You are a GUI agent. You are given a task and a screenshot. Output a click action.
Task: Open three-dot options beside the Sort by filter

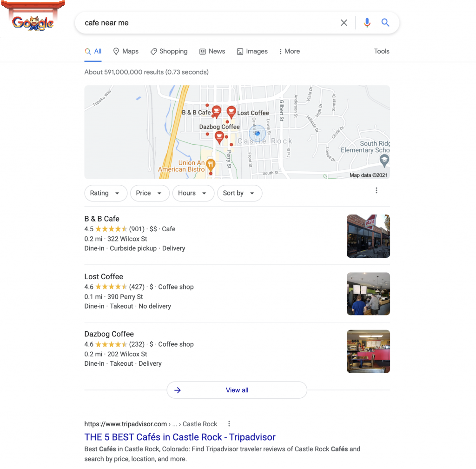[x=377, y=190]
